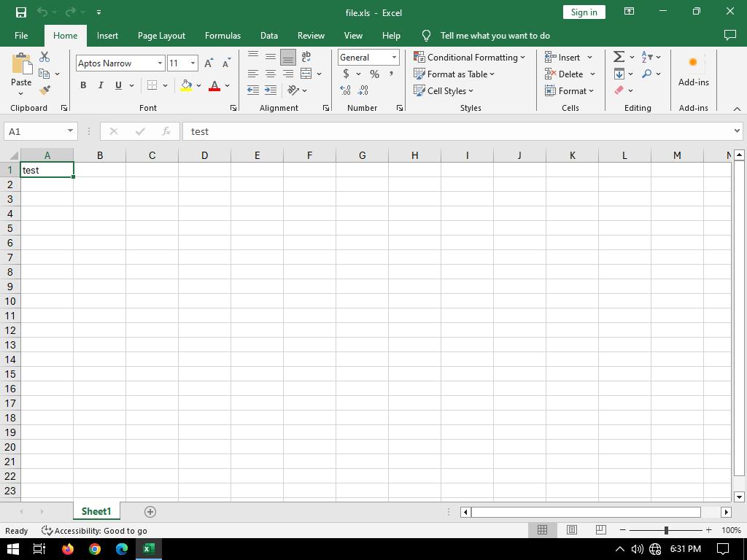Expand the Number Format dropdown
The image size is (747, 560).
click(x=394, y=58)
